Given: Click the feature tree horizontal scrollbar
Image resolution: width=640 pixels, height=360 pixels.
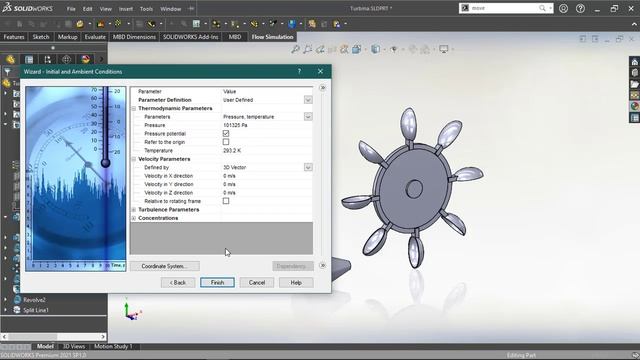Looking at the screenshot, I should pos(53,337).
